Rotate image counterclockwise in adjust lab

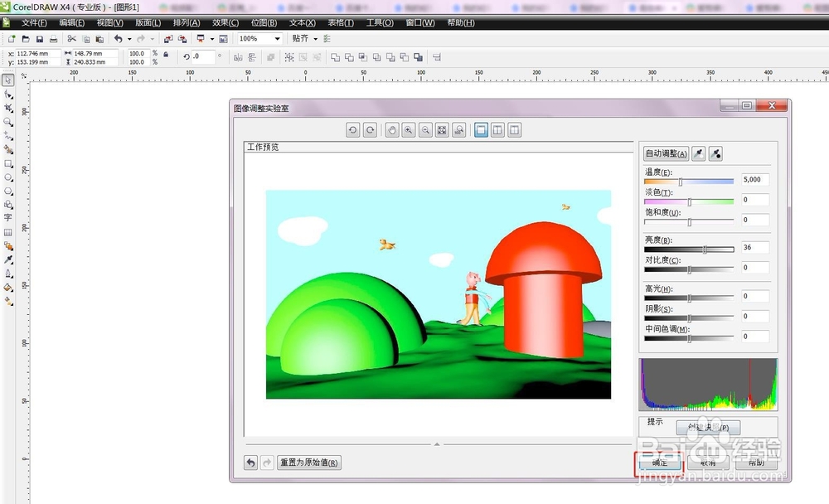pyautogui.click(x=352, y=129)
